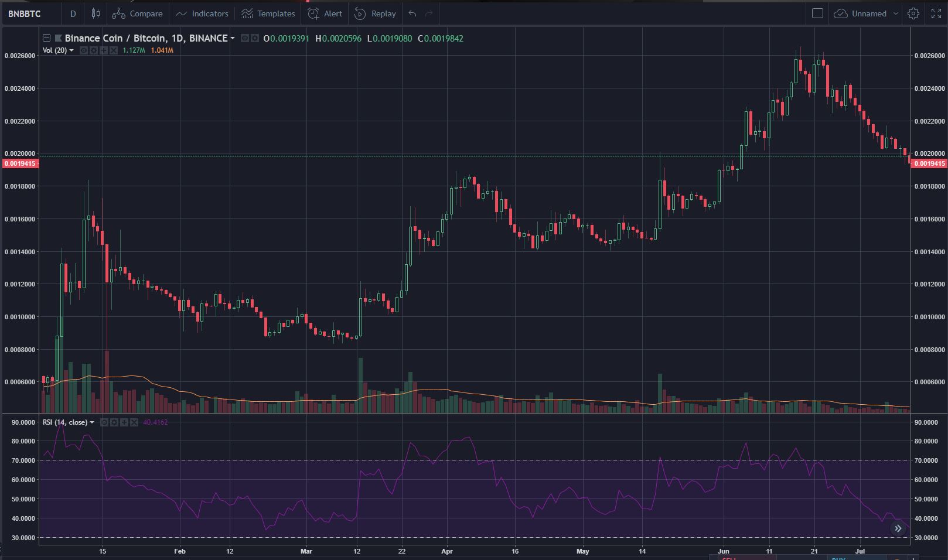Create an Alert from the toolbar
Screen dimensions: 948x560
[325, 13]
